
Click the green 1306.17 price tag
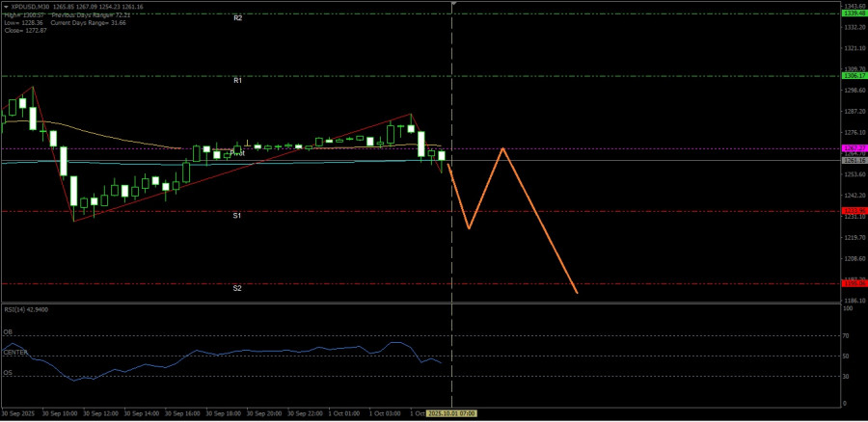pyautogui.click(x=853, y=75)
